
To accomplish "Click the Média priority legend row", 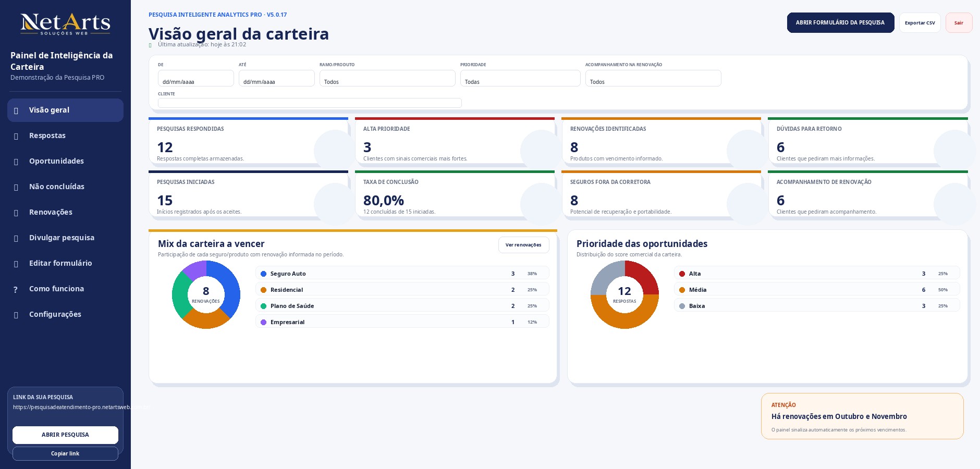I will (x=816, y=289).
